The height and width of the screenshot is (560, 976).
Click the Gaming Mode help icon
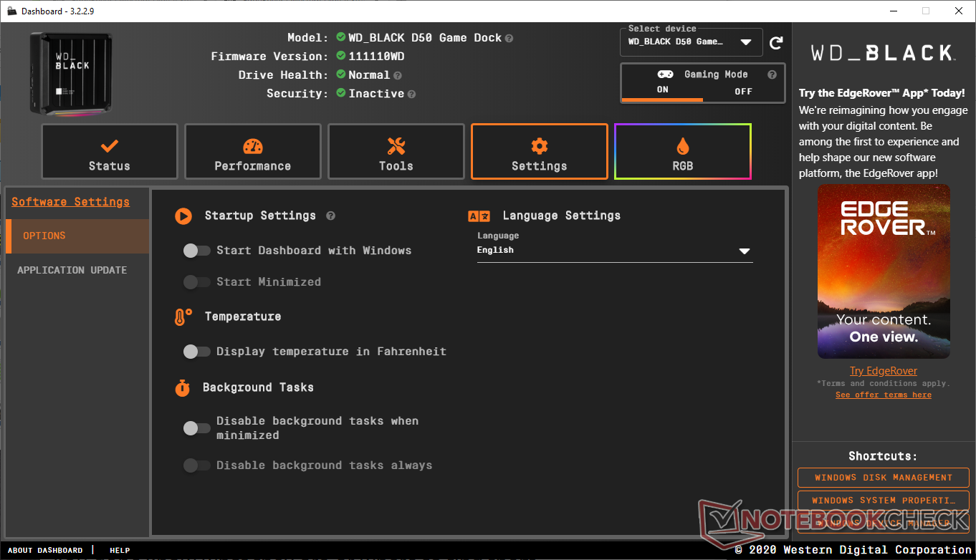pyautogui.click(x=772, y=74)
